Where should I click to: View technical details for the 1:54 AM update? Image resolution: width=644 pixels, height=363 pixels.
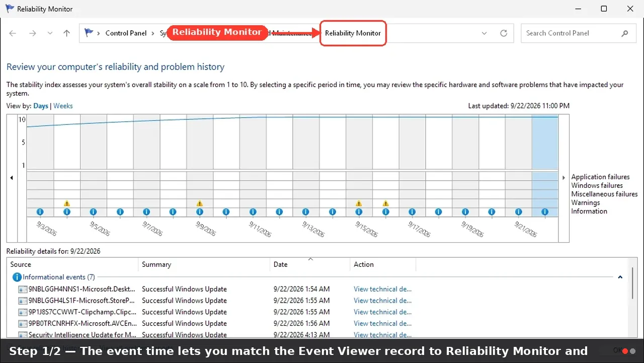[x=382, y=289]
